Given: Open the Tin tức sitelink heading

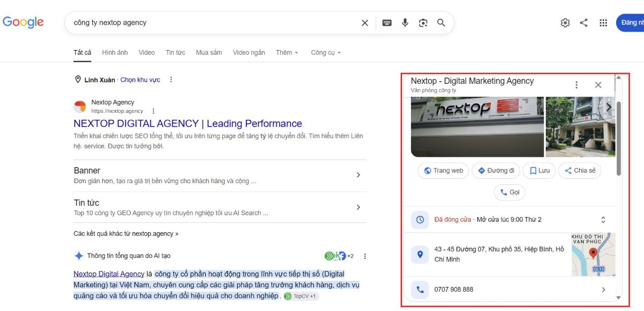Looking at the screenshot, I should coord(86,202).
